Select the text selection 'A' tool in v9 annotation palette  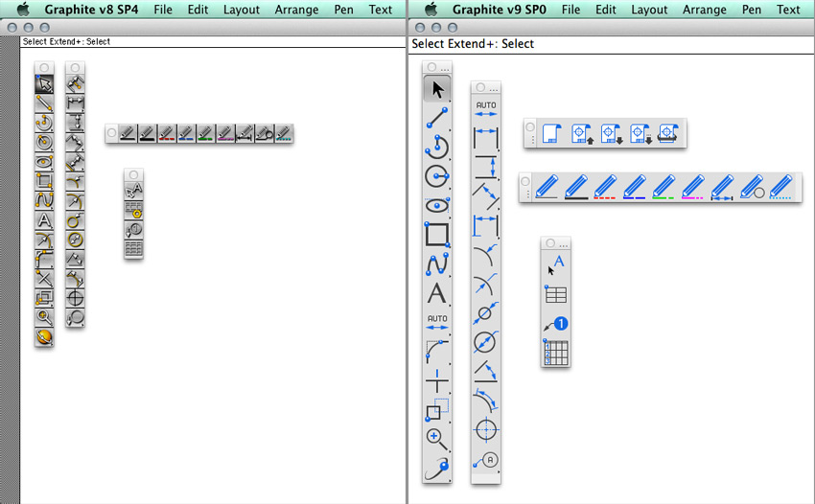click(555, 265)
